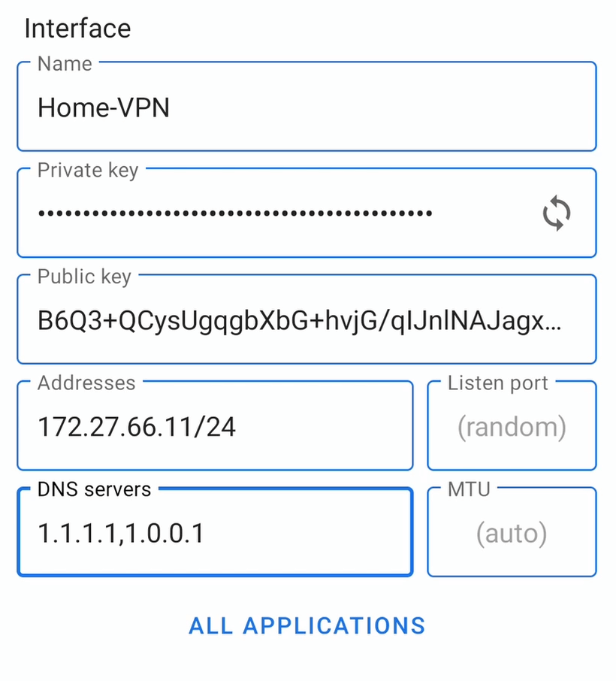Click the MTU field showing (auto)
Screen dimensions: 616x681
pyautogui.click(x=512, y=532)
